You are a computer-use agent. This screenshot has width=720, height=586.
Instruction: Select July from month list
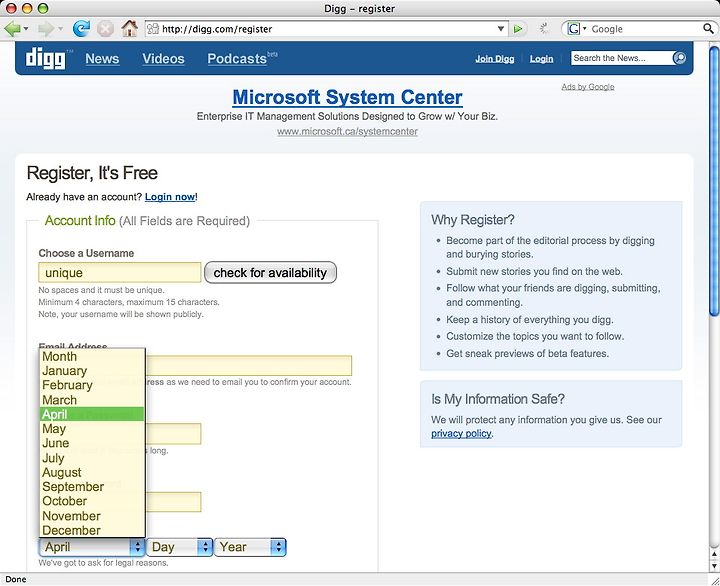pos(92,458)
